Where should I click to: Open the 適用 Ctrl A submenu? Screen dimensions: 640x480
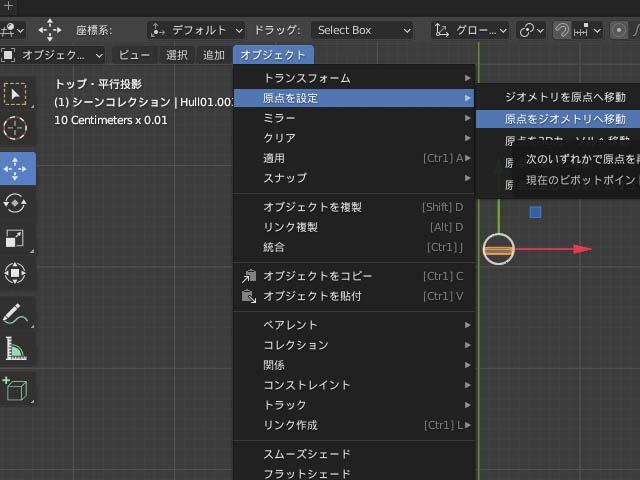(x=354, y=158)
